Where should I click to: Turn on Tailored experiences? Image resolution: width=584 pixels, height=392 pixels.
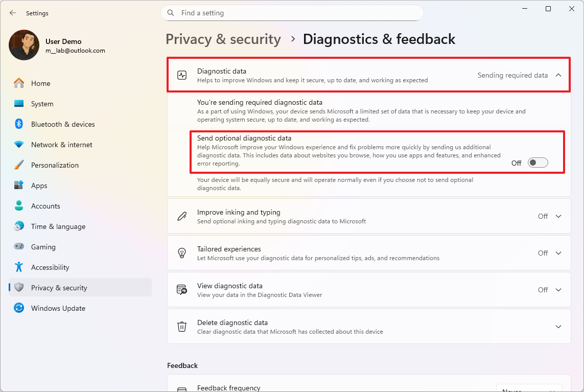pos(549,252)
